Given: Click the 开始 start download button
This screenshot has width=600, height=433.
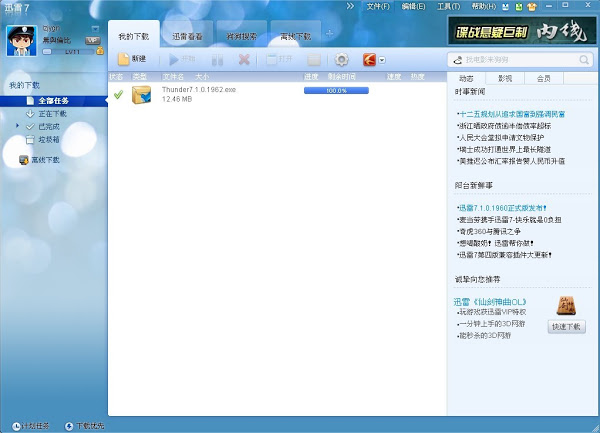Looking at the screenshot, I should click(182, 59).
